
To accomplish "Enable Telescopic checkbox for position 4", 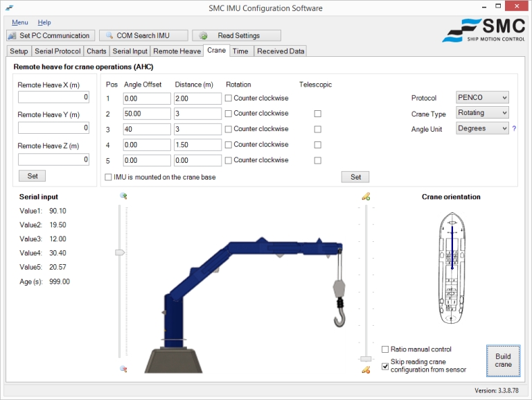I will pos(317,145).
